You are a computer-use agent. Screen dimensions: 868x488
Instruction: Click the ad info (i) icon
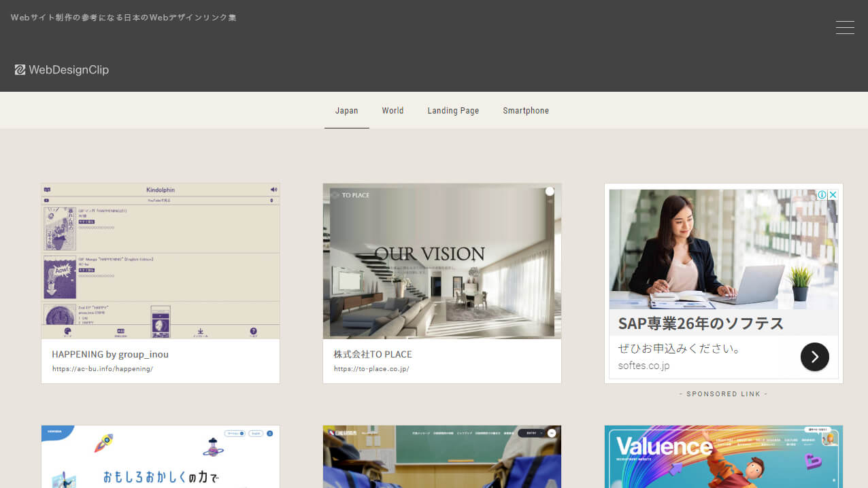tap(822, 195)
